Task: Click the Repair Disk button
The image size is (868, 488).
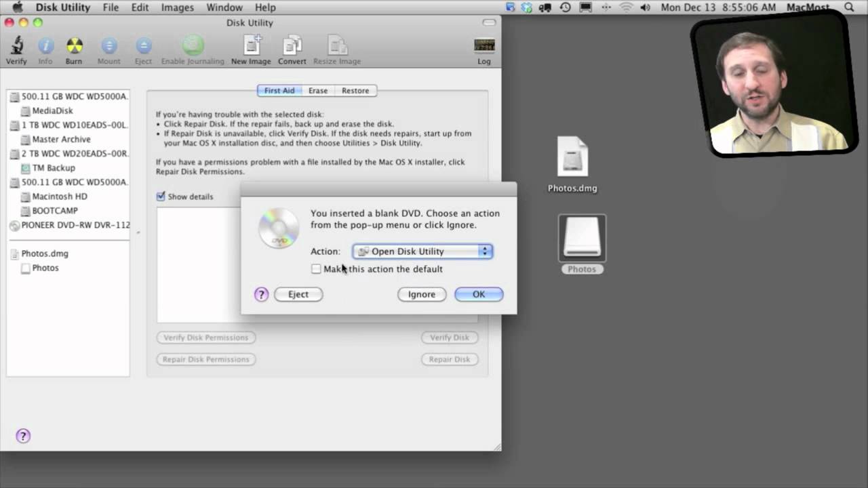Action: point(450,359)
